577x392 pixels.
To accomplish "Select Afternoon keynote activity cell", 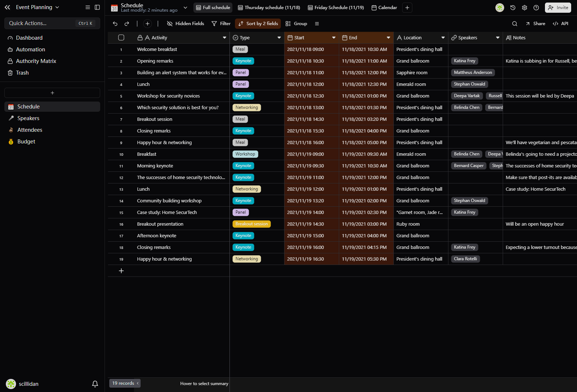I will pyautogui.click(x=181, y=235).
